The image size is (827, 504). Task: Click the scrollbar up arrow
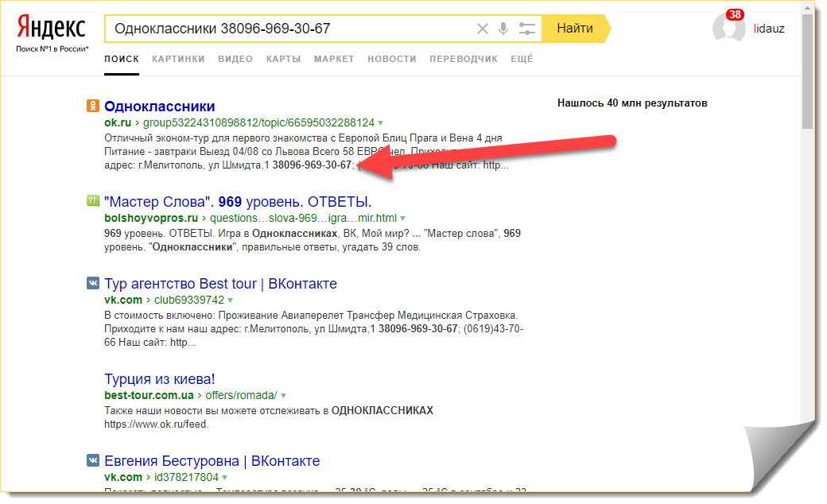tap(807, 7)
